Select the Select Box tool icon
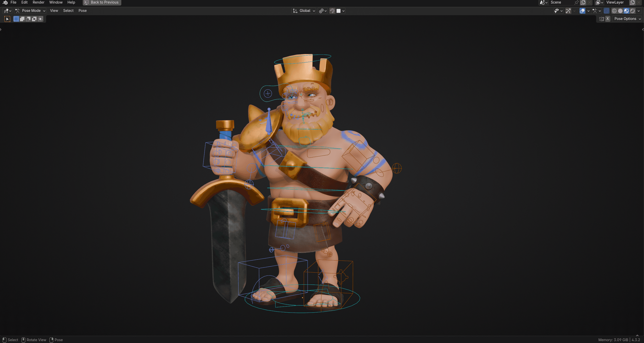644x343 pixels. tap(7, 19)
